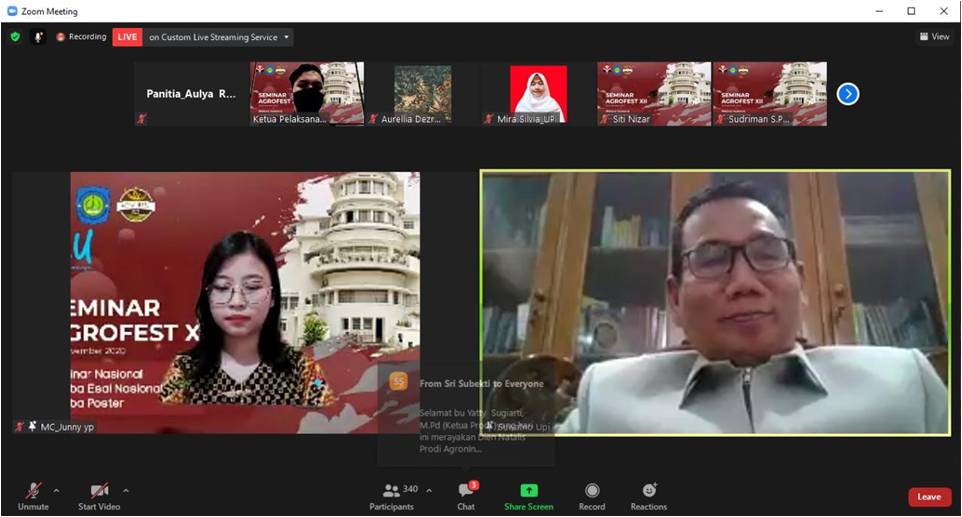Click the Zoom Meeting app icon in title bar
Screen dimensions: 962x517
(x=12, y=11)
